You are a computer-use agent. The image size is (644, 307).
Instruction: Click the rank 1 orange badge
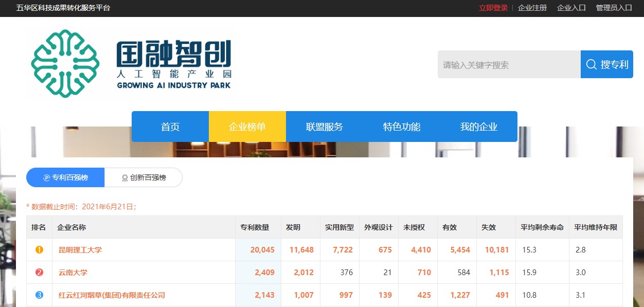(39, 250)
